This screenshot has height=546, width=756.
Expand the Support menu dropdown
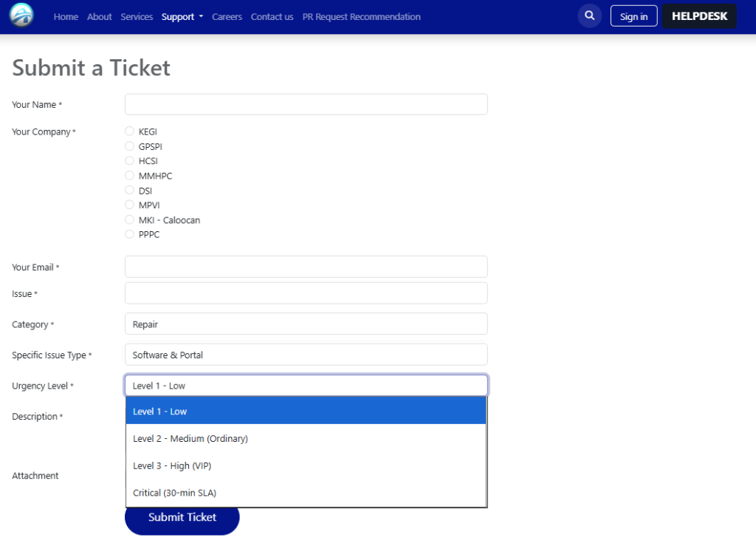(x=182, y=17)
